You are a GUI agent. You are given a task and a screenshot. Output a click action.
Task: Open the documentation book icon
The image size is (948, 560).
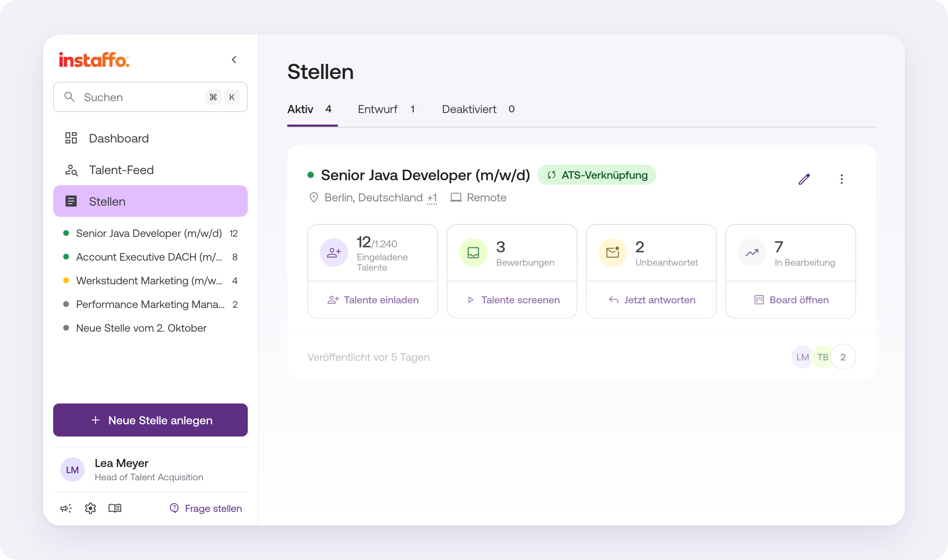115,508
